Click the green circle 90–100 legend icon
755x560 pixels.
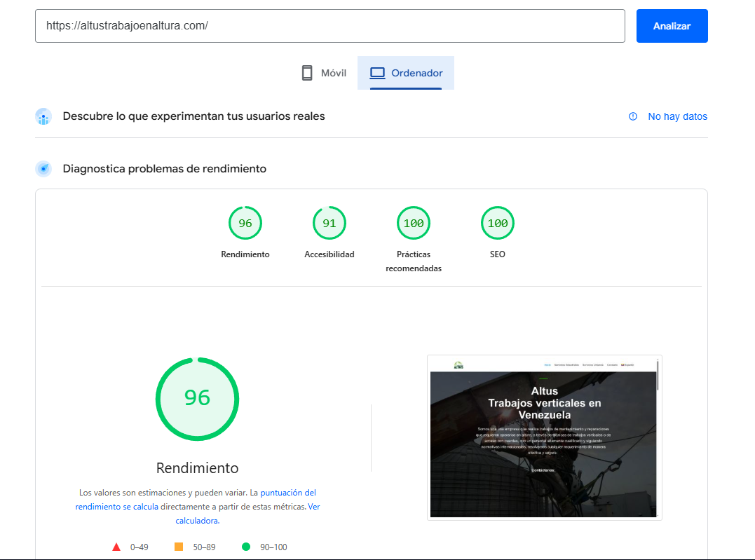246,547
